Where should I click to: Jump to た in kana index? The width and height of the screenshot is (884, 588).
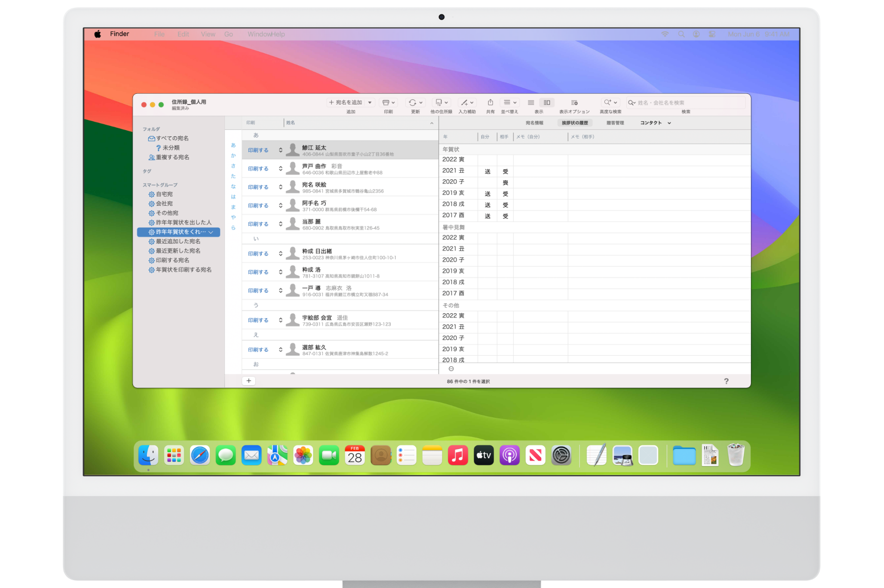pos(233,176)
